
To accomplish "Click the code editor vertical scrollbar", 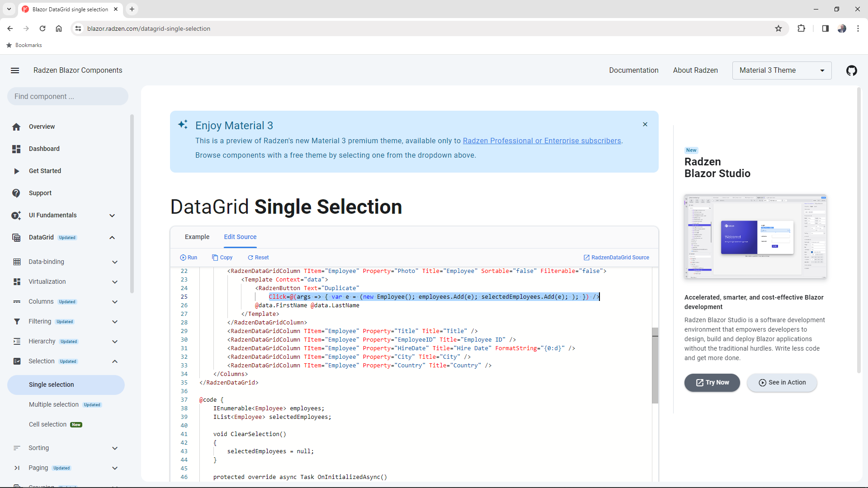I will click(x=655, y=366).
